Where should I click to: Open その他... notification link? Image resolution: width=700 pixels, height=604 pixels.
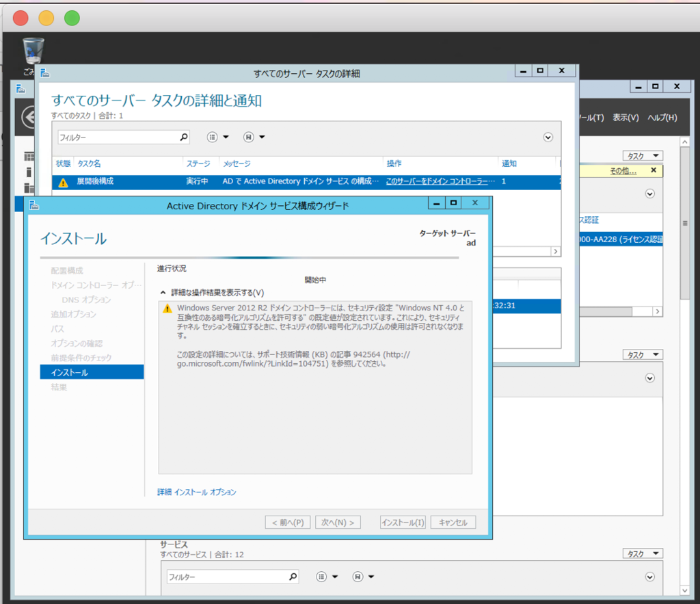coord(623,170)
